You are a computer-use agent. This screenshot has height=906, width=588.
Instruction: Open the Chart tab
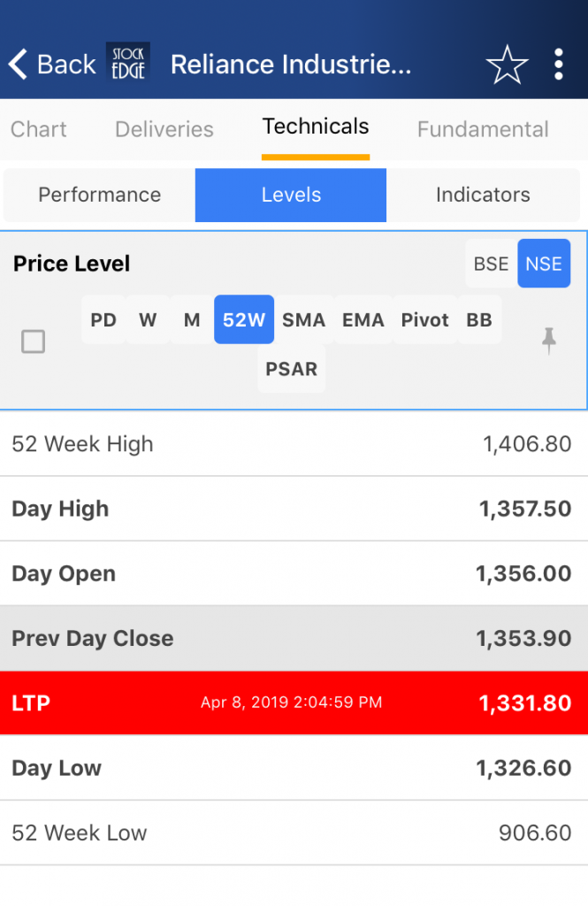[39, 129]
